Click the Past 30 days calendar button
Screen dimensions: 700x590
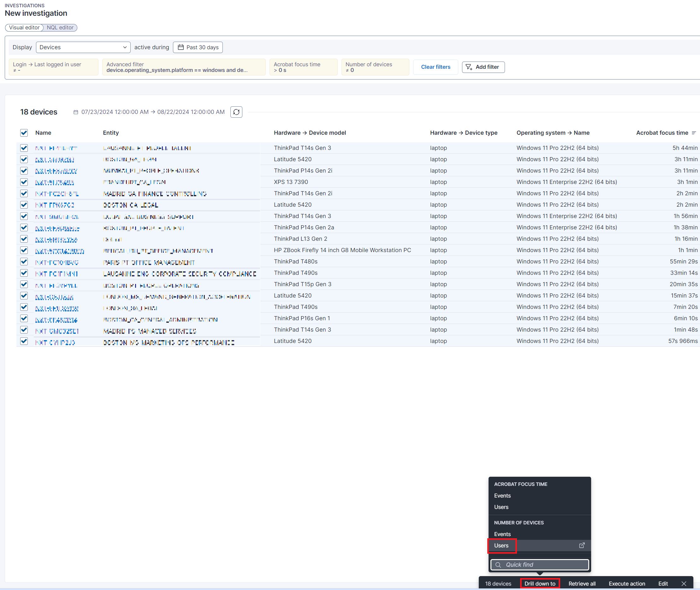pyautogui.click(x=198, y=47)
